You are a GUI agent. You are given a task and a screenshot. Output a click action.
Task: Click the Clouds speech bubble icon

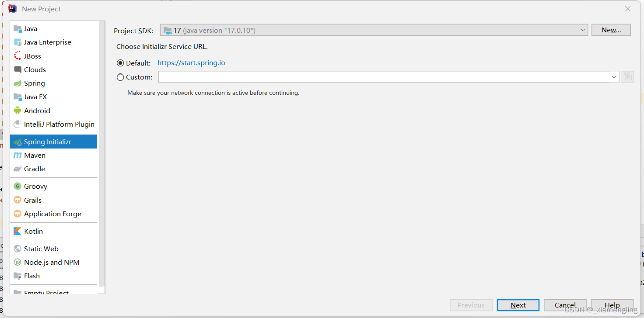[17, 69]
